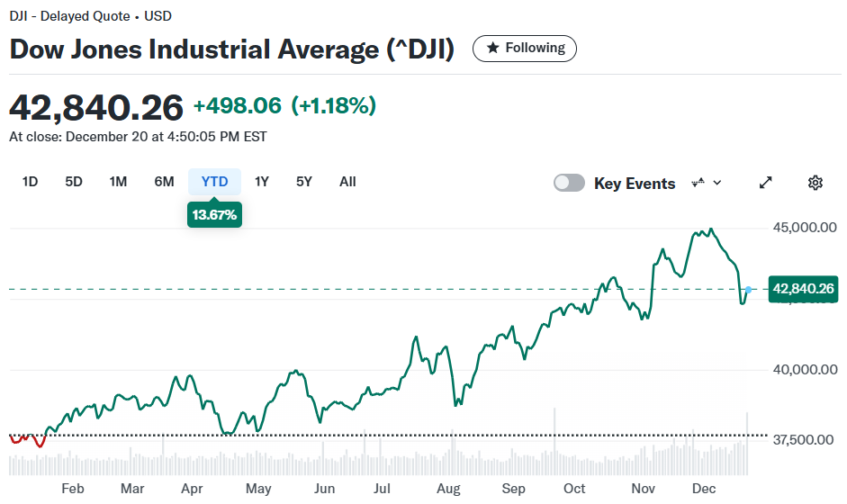The width and height of the screenshot is (847, 504).
Task: Click the Mar month axis label
Action: tap(132, 489)
